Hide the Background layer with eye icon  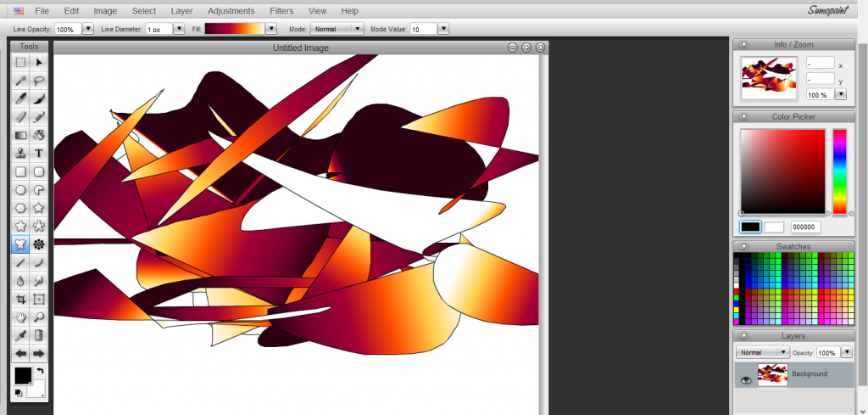click(746, 380)
